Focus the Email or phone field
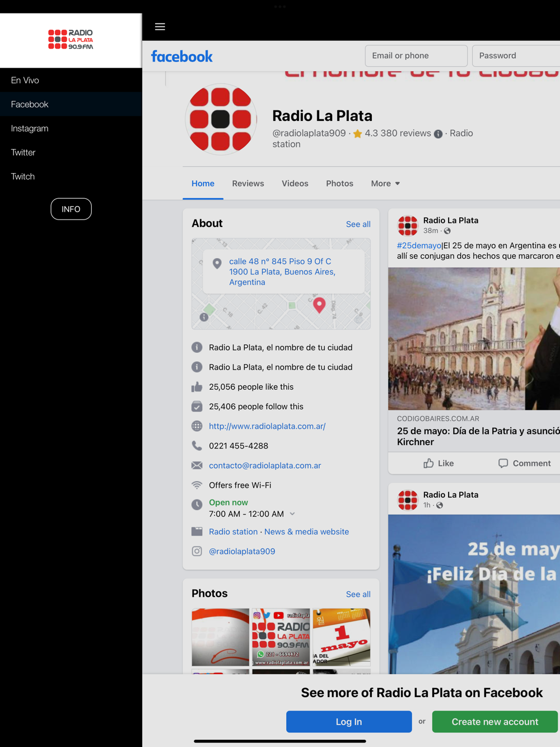 click(x=416, y=55)
